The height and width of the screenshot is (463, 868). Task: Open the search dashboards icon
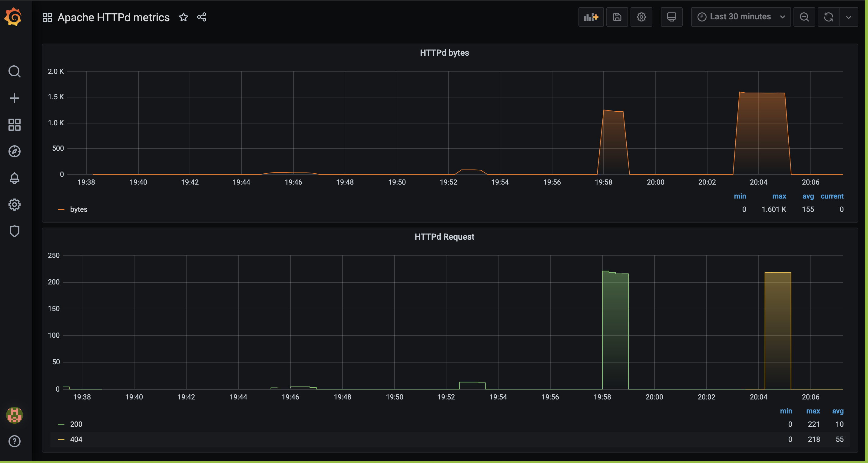click(14, 71)
